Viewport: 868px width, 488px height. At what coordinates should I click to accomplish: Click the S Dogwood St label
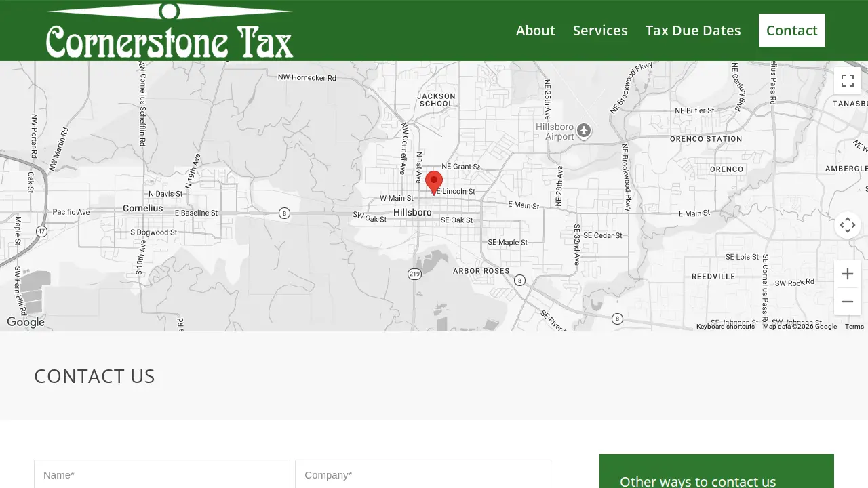154,232
